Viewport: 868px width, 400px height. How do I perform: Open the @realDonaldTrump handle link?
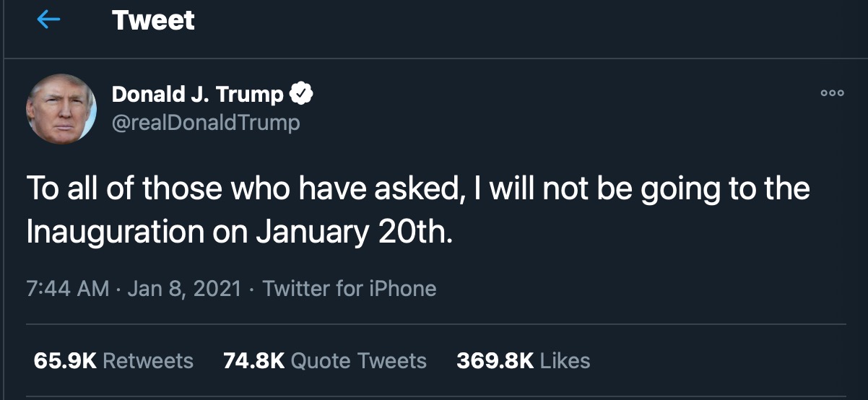tap(206, 123)
